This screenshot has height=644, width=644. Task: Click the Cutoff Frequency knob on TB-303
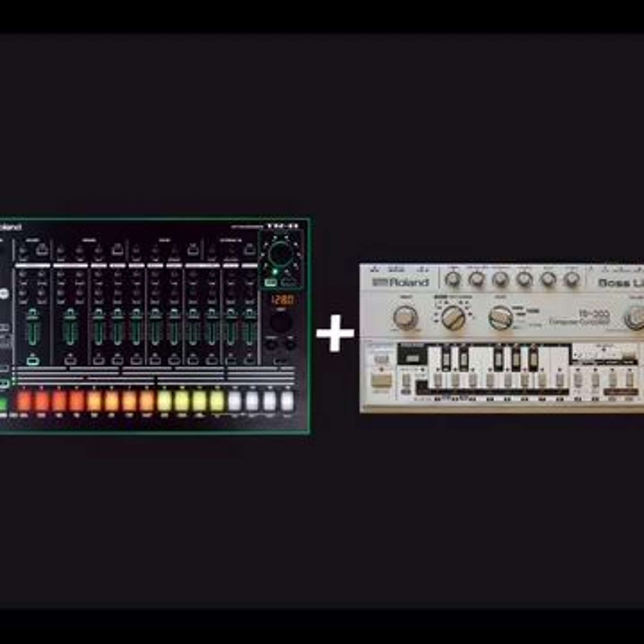pyautogui.click(x=476, y=279)
